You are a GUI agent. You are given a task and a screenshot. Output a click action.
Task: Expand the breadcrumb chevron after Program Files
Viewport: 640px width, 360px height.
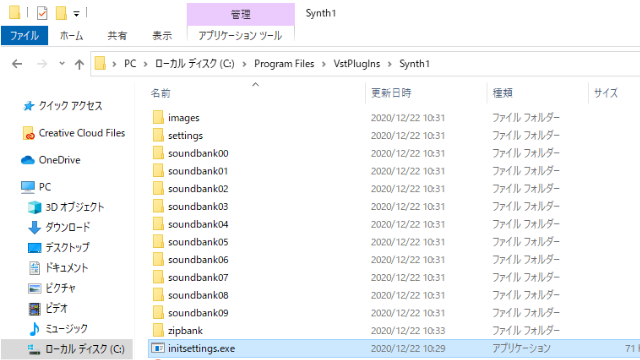324,64
